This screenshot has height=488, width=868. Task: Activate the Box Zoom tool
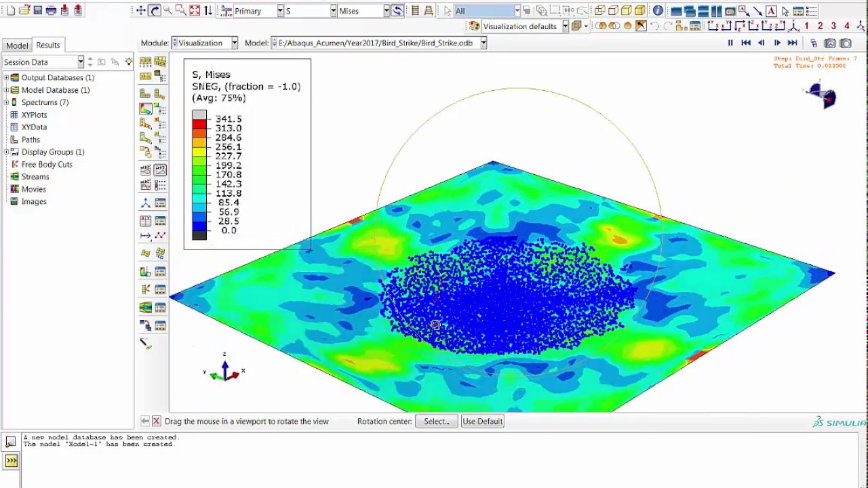point(181,11)
